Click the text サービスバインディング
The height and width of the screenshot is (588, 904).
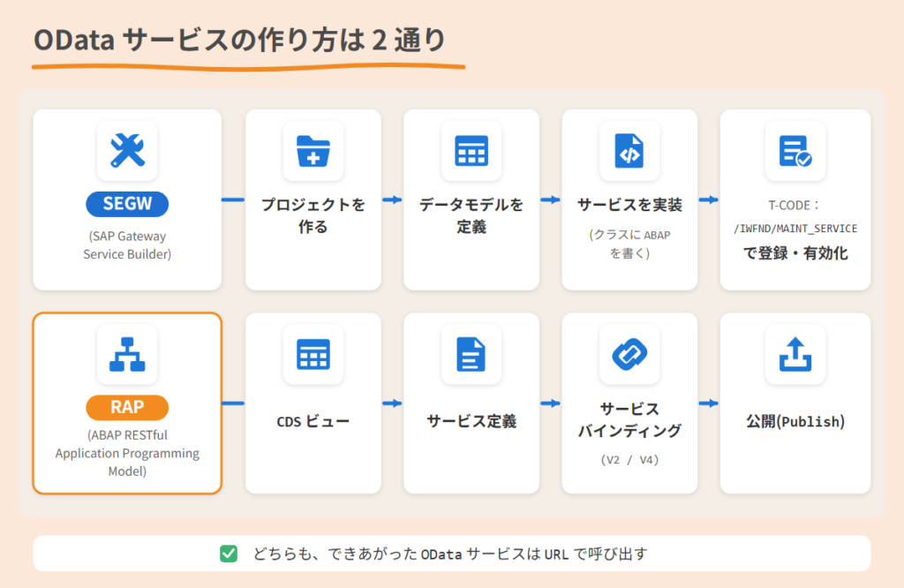[x=629, y=419]
